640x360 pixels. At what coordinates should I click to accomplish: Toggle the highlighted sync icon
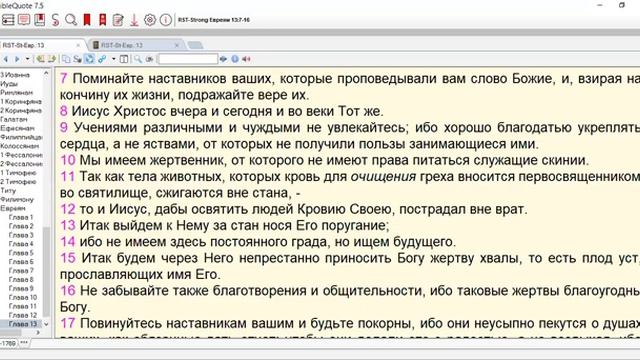[89, 59]
